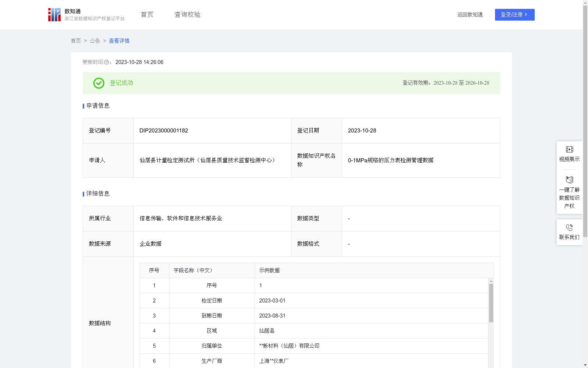Click 0-1MPa规格的压力表检测管理数据 title text
Screen dimensions: 588x368
coord(391,160)
